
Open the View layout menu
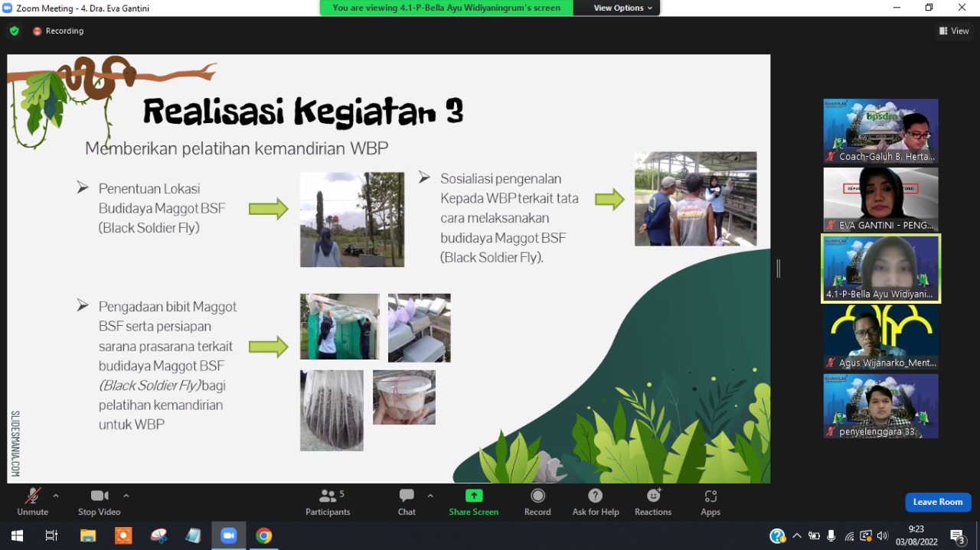(x=954, y=31)
